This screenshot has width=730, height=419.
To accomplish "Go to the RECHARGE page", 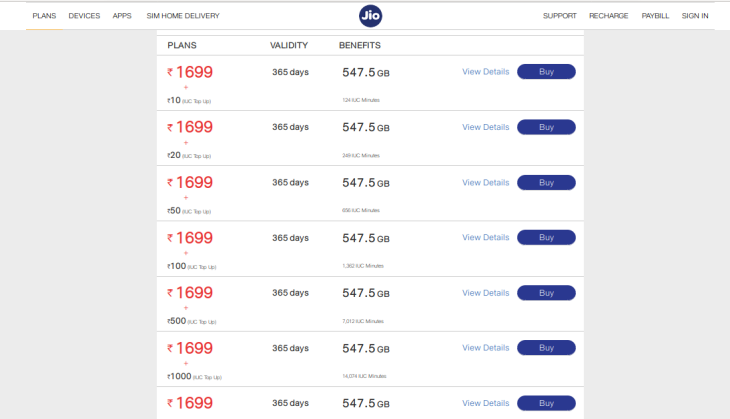I will tap(608, 16).
